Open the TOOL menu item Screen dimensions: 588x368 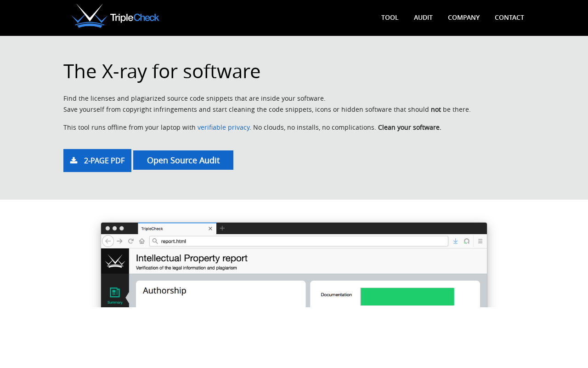pyautogui.click(x=390, y=17)
